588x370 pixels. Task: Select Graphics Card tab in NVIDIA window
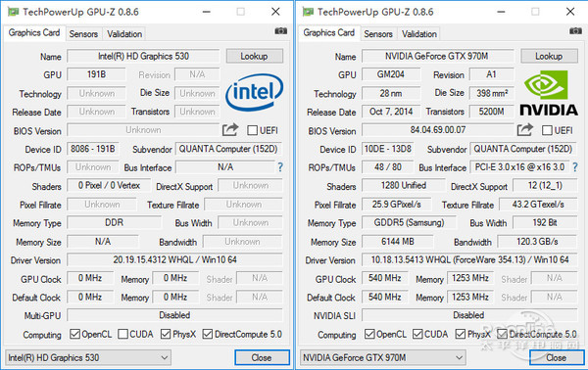click(x=329, y=33)
